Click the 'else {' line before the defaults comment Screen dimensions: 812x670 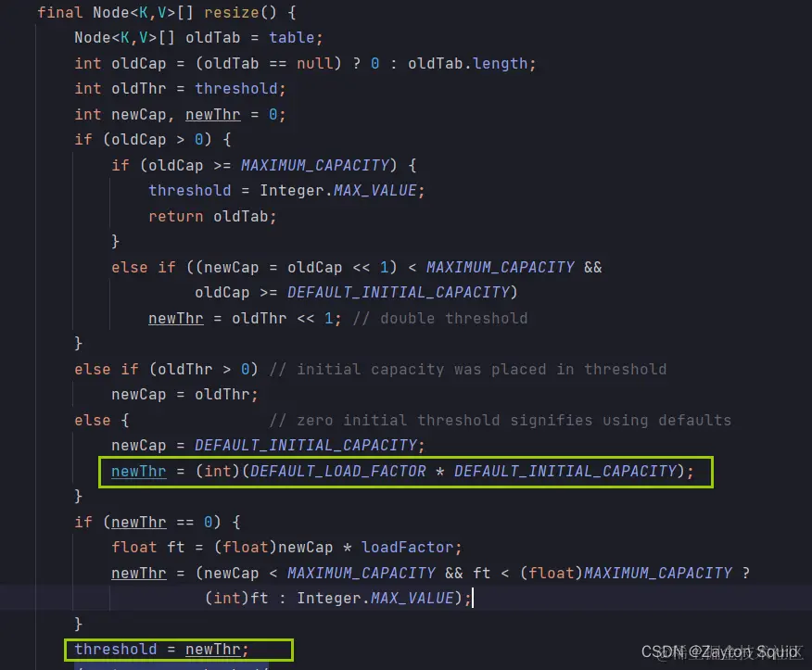[102, 420]
